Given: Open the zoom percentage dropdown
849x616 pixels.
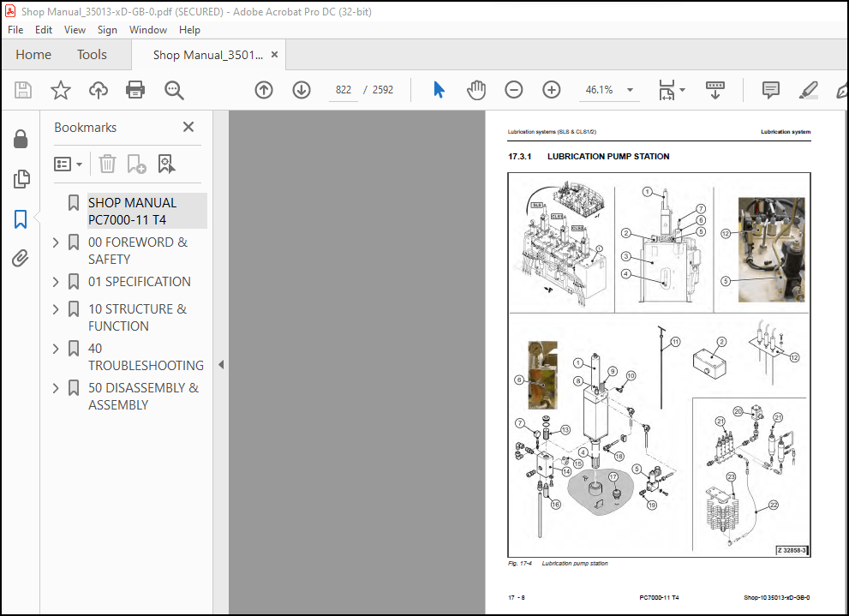Looking at the screenshot, I should [x=628, y=89].
